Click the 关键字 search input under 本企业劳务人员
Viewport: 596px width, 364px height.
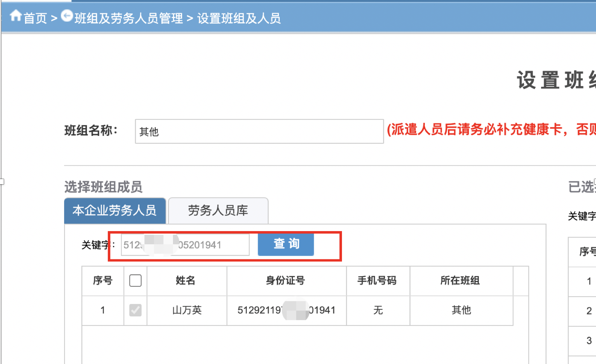pos(185,245)
